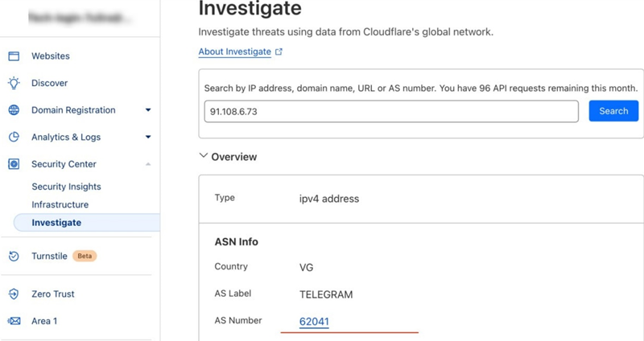Click the Type field label
The width and height of the screenshot is (644, 341).
pyautogui.click(x=225, y=198)
